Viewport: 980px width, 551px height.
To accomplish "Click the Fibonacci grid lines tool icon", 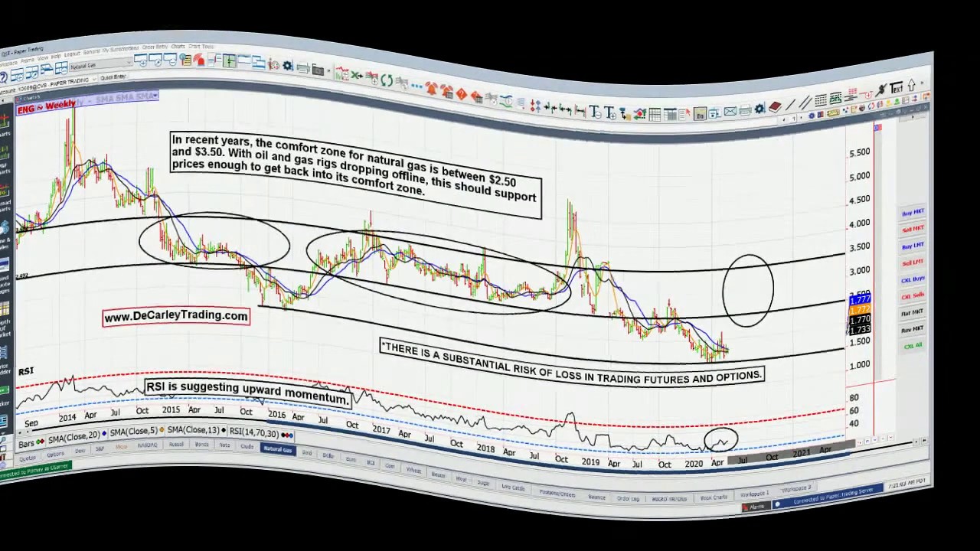I will (x=821, y=99).
